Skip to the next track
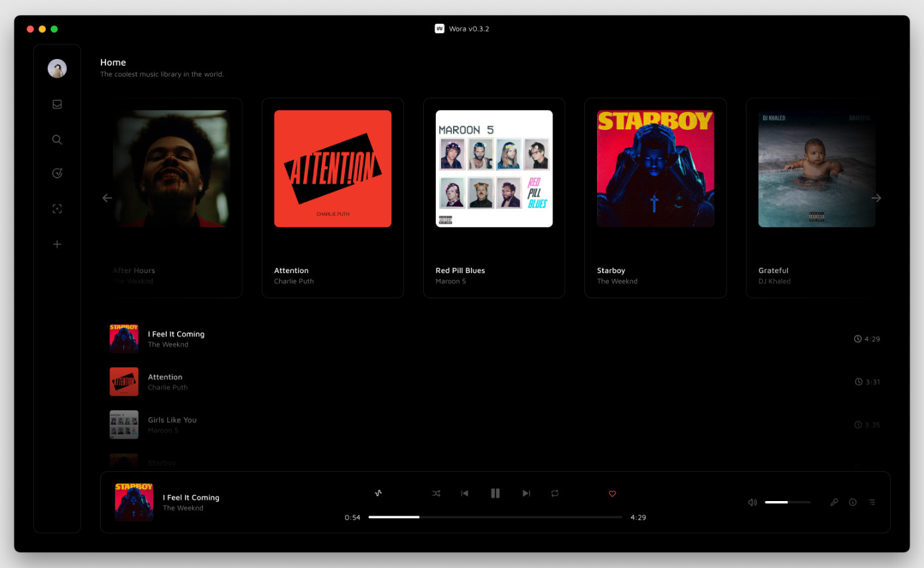Screen dimensions: 924x568 (526, 493)
